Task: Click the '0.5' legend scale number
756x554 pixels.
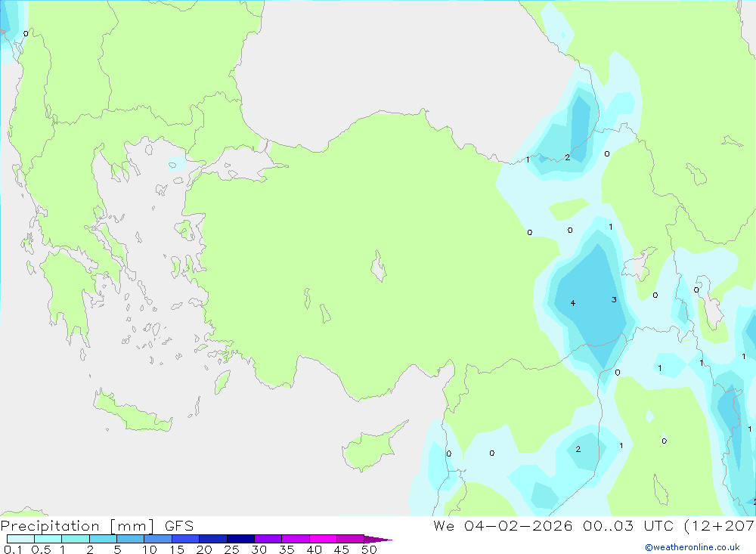Action: [x=41, y=549]
